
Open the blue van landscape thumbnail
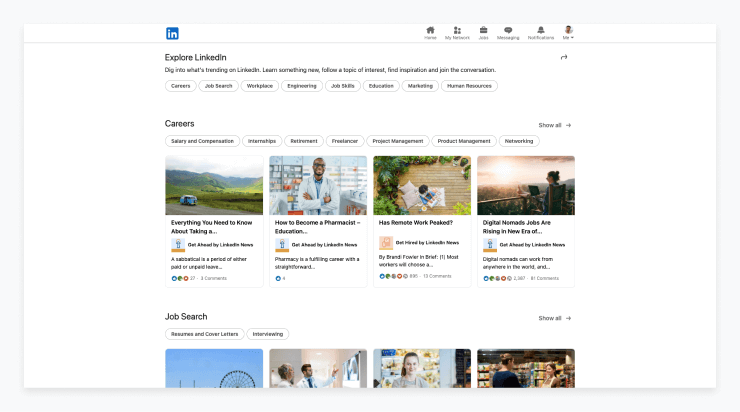pyautogui.click(x=214, y=185)
